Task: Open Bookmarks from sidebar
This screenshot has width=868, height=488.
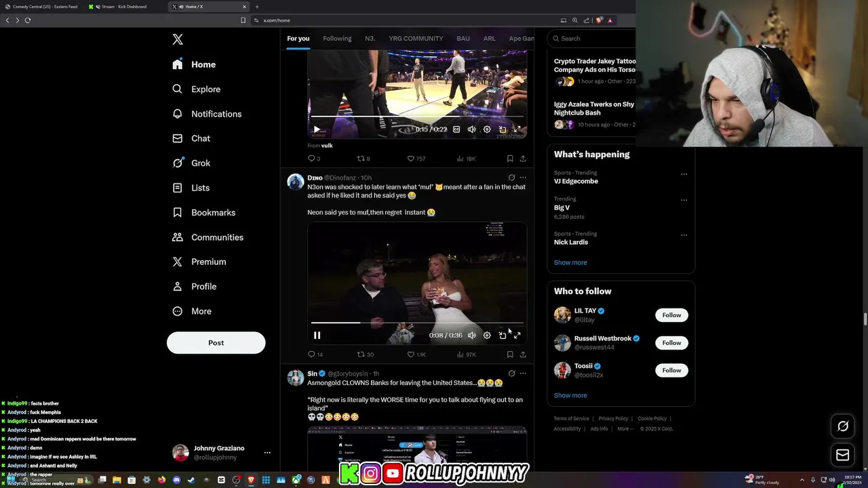Action: (203, 212)
